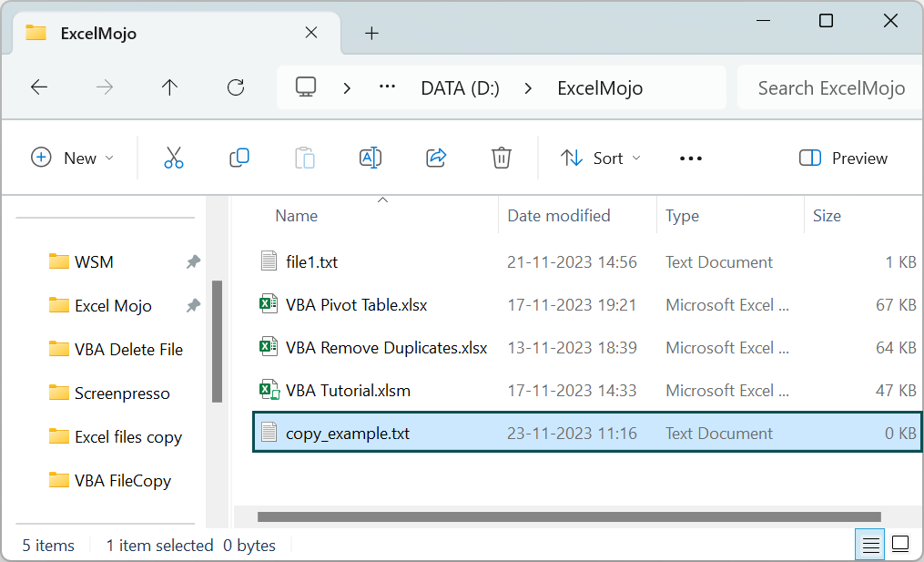Sort by Date modified column header
Viewport: 924px width, 562px height.
pyautogui.click(x=559, y=216)
